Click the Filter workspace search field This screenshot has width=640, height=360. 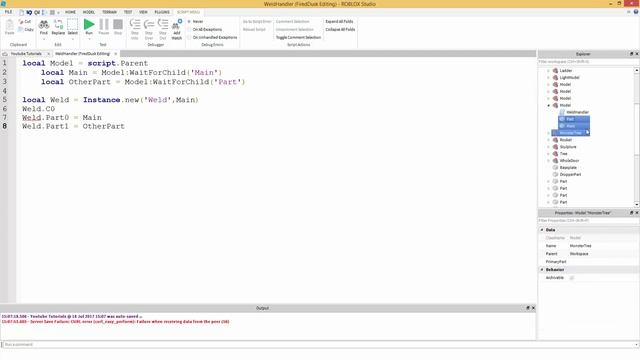point(588,62)
